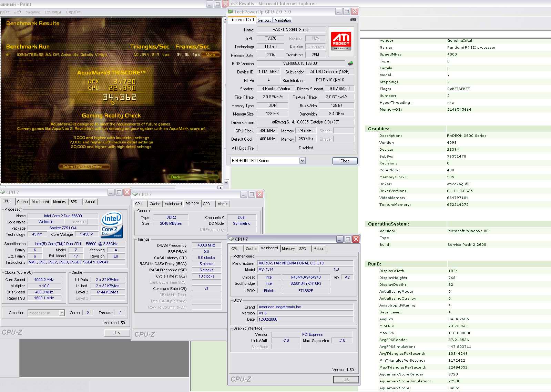Click the GPU Clock 490 MHz field
The width and height of the screenshot is (551, 392).
(267, 131)
